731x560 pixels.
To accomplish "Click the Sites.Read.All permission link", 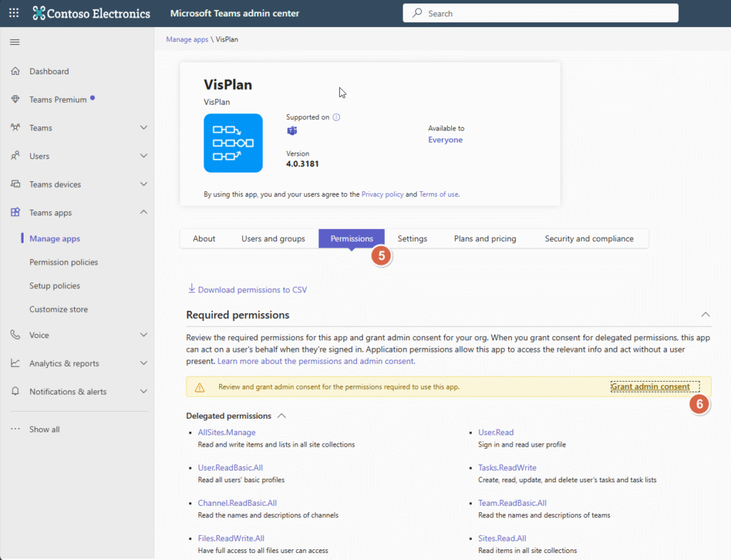I will (502, 538).
